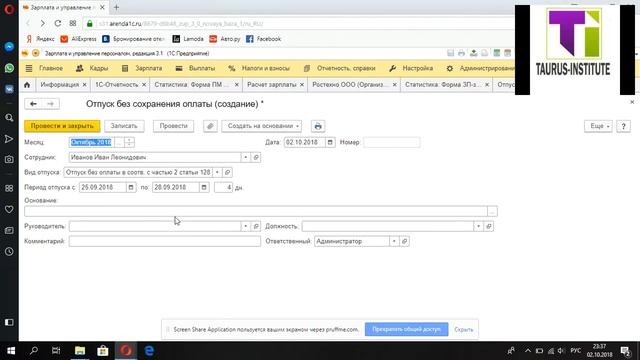Open a new browser tab with plus

tap(116, 7)
